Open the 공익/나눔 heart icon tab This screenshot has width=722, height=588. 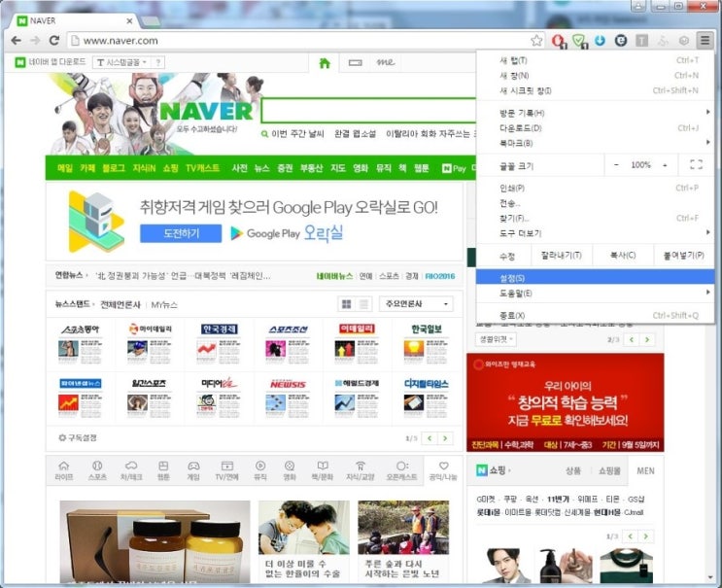click(443, 470)
